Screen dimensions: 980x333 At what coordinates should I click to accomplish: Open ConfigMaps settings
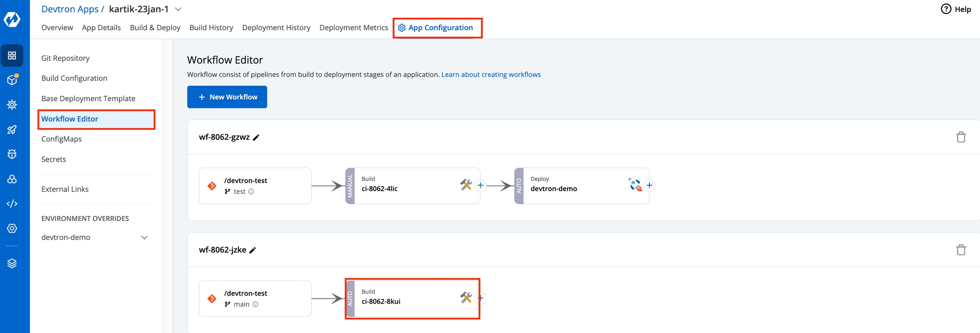click(x=62, y=139)
